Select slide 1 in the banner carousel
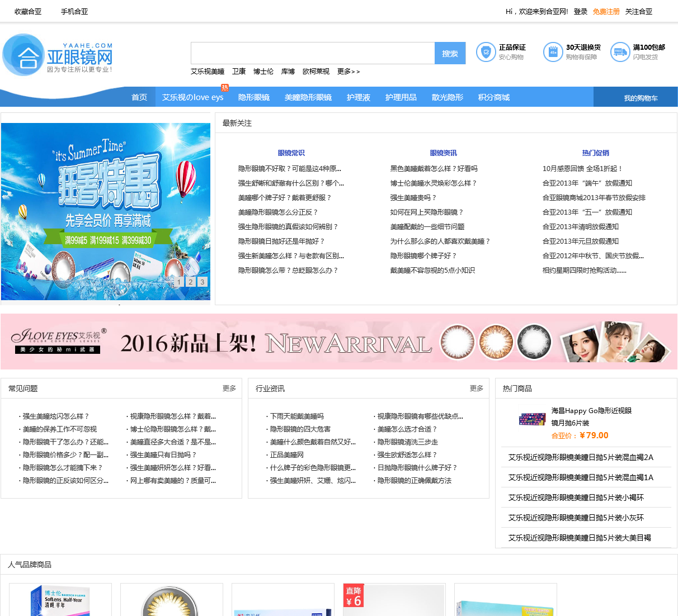The width and height of the screenshot is (678, 616). (x=179, y=282)
